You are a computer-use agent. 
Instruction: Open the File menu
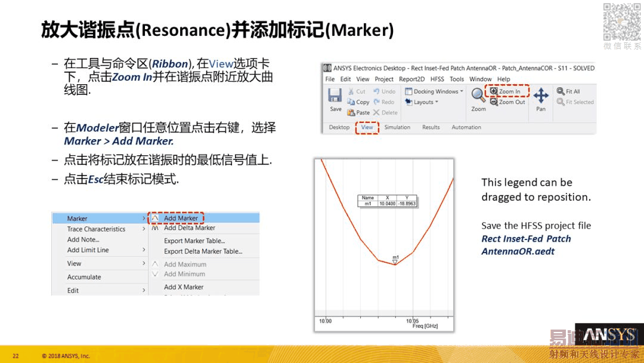[x=330, y=79]
